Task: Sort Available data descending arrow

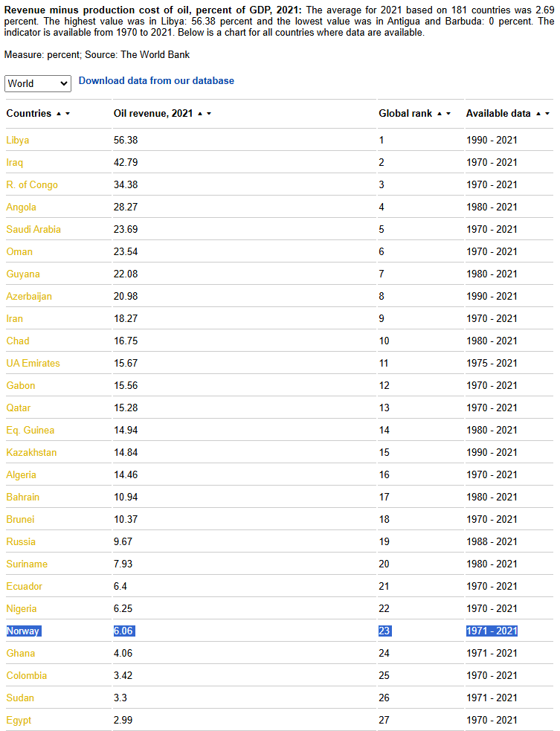Action: pos(547,114)
